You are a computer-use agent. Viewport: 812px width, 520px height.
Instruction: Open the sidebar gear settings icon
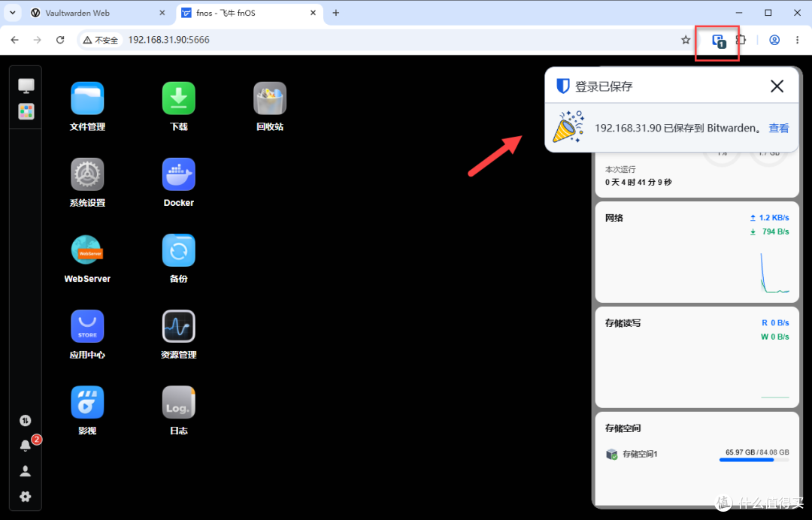click(x=26, y=497)
